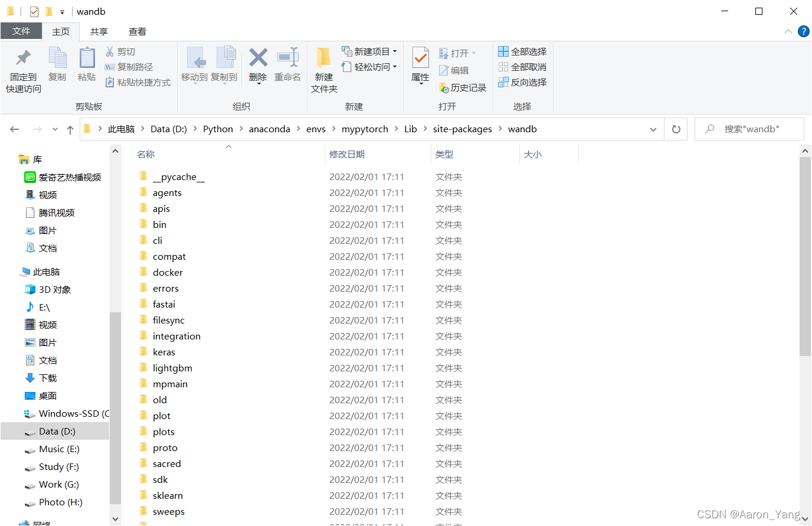Viewport: 812px width, 526px height.
Task: Open the Open (打开) dropdown in ribbon
Action: click(x=457, y=54)
